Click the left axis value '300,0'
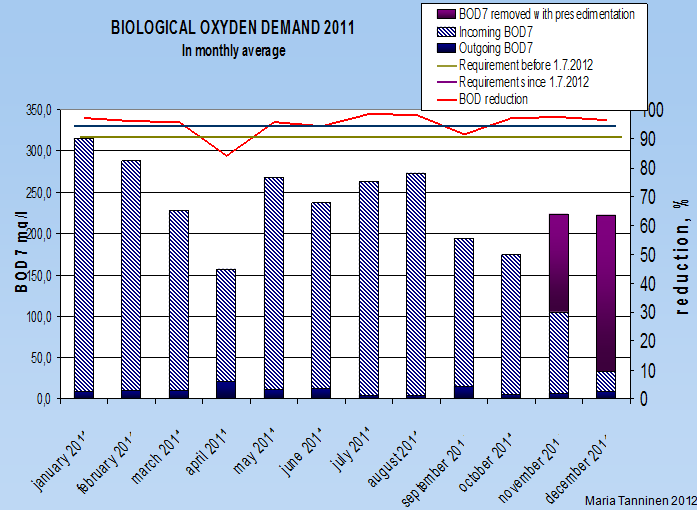The width and height of the screenshot is (697, 510). tap(39, 151)
